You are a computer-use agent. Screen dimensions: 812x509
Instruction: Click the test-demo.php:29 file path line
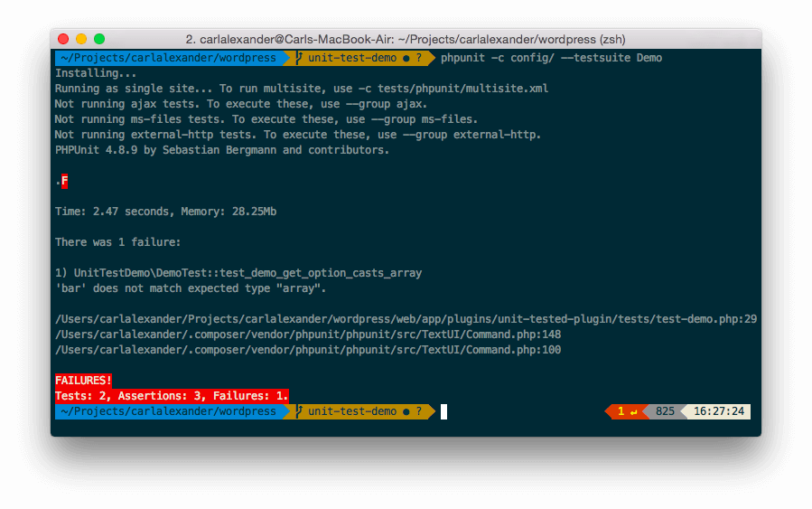(406, 319)
